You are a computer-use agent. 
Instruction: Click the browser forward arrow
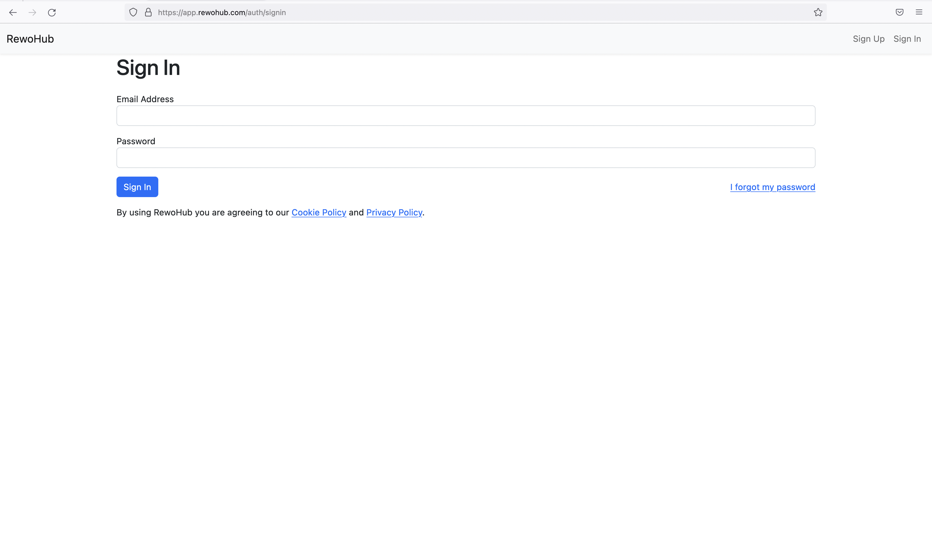(32, 12)
